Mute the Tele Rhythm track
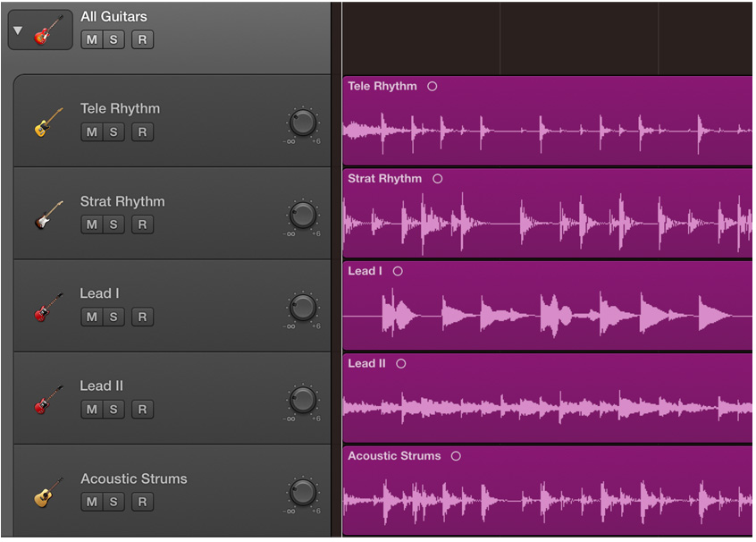Image resolution: width=756 pixels, height=542 pixels. click(x=92, y=131)
